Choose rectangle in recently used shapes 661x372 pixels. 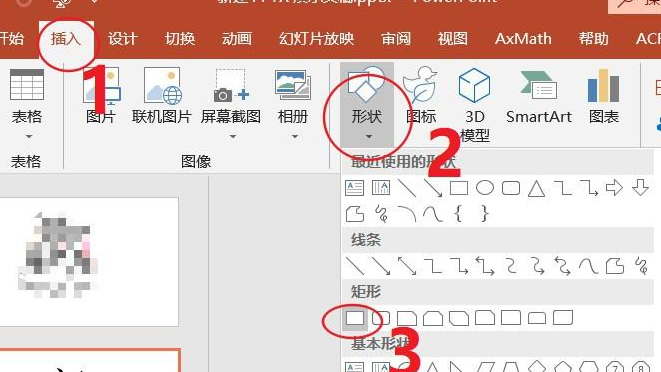pos(459,188)
